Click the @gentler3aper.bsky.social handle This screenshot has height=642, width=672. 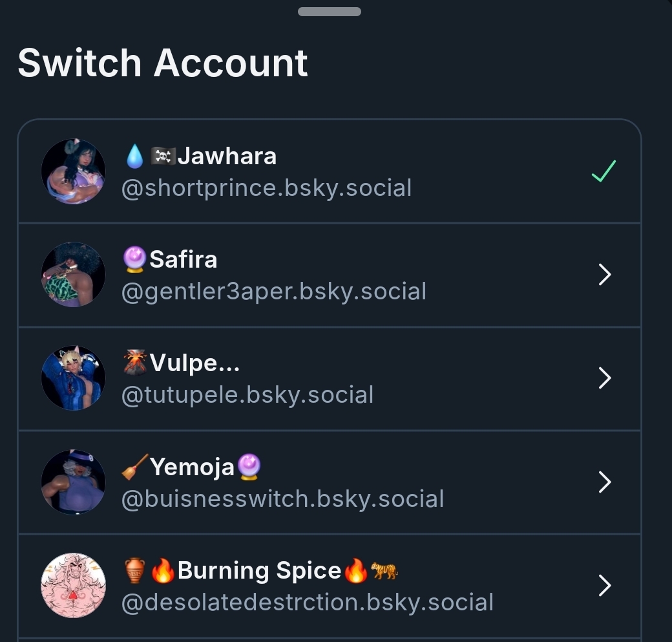tap(273, 292)
